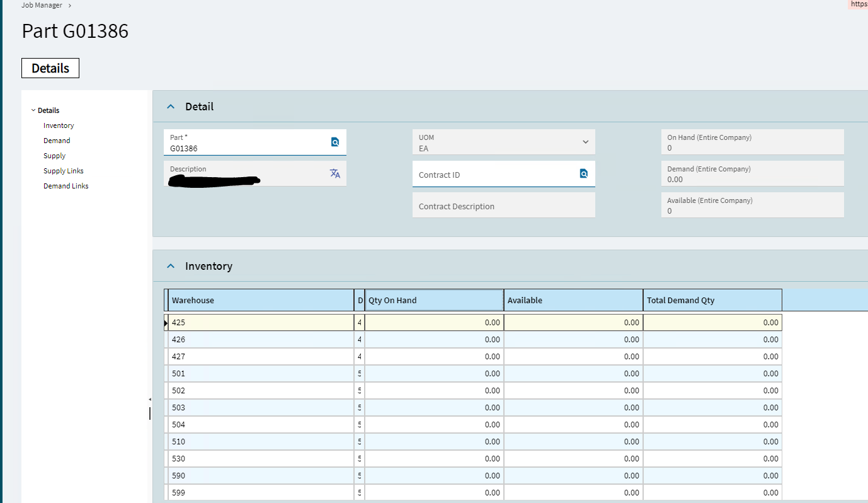Collapse the Inventory panel chevron
This screenshot has width=868, height=503.
(171, 267)
